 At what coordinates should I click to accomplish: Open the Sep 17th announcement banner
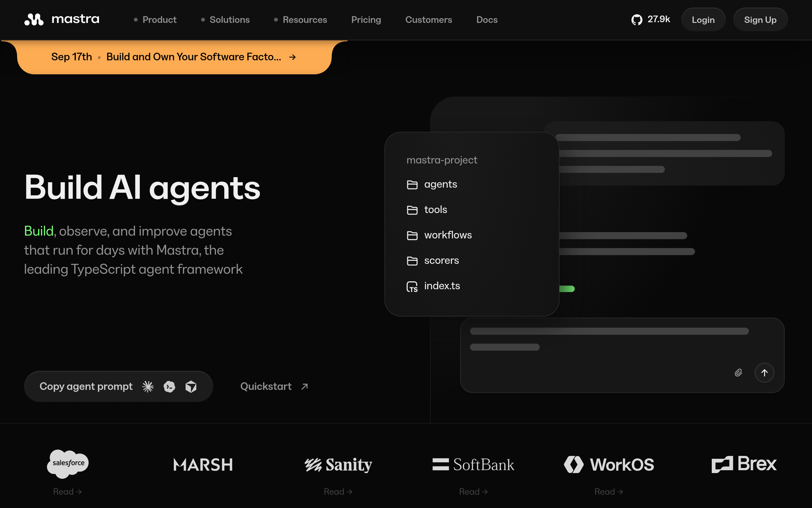tap(174, 57)
